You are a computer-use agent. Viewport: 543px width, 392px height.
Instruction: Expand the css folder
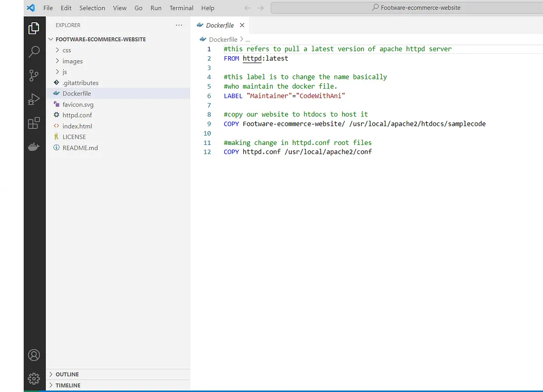[x=57, y=50]
